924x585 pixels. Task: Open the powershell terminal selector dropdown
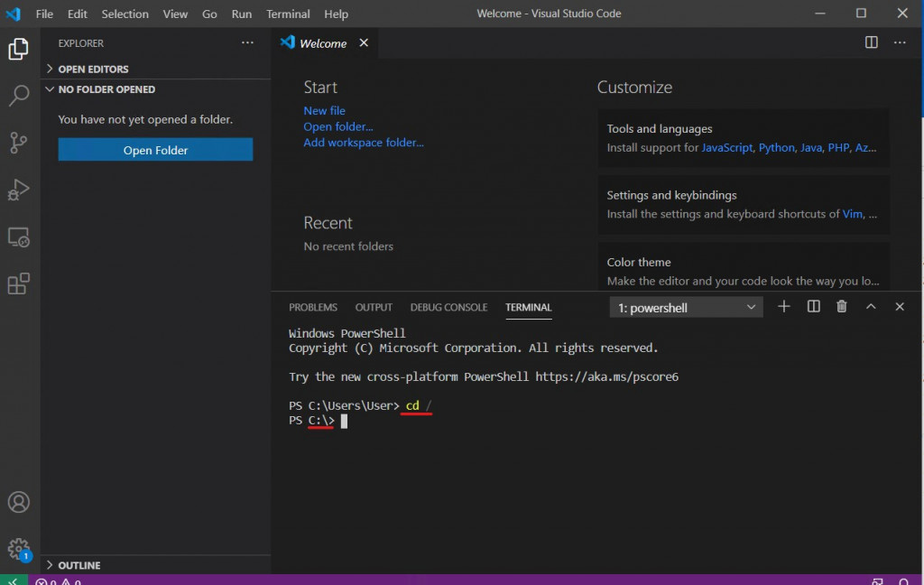coord(686,307)
